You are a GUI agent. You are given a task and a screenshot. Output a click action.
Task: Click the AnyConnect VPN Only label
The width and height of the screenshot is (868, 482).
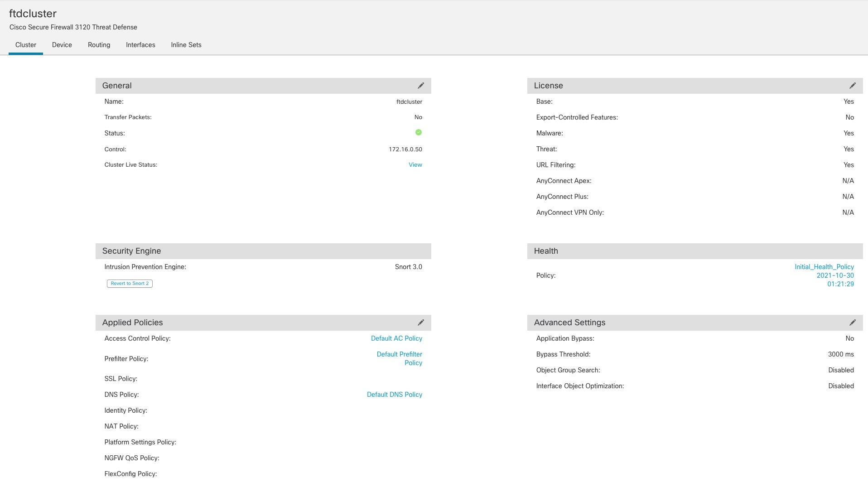tap(569, 212)
